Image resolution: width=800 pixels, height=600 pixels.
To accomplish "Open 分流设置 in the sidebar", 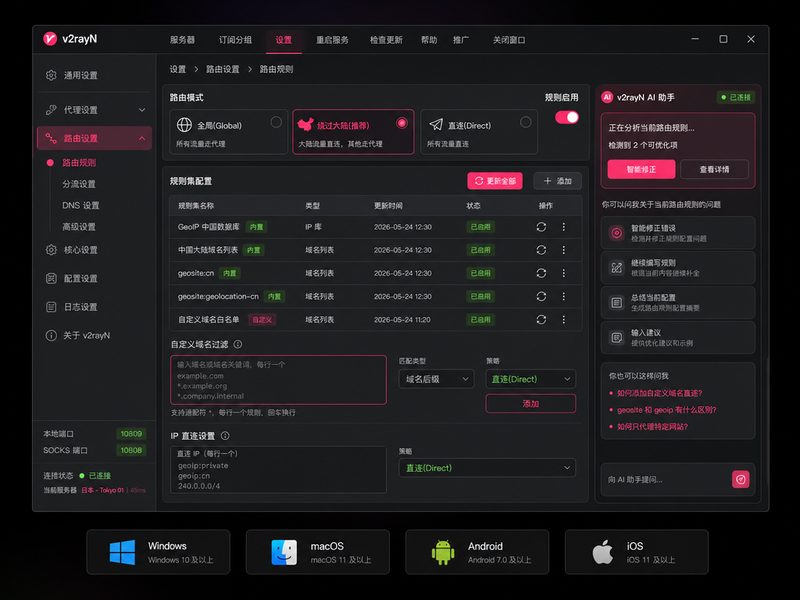I will (79, 184).
